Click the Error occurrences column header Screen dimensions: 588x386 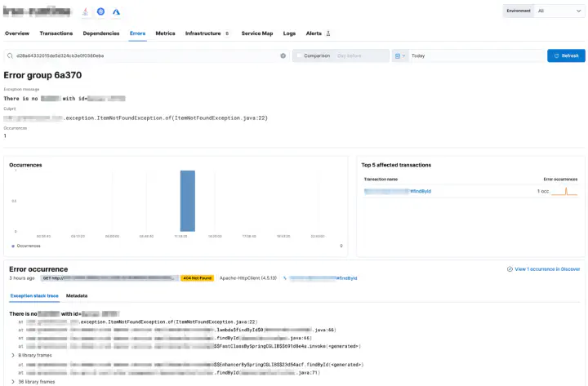pyautogui.click(x=560, y=180)
